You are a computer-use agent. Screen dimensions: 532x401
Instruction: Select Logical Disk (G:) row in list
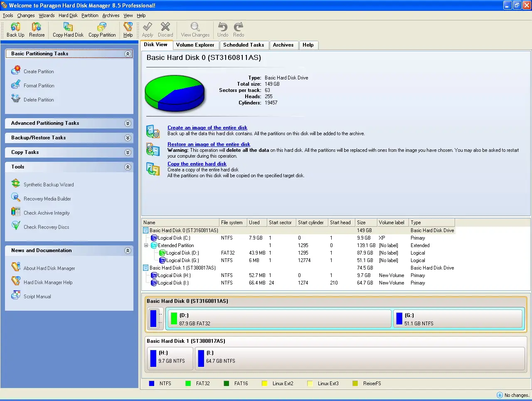click(298, 260)
